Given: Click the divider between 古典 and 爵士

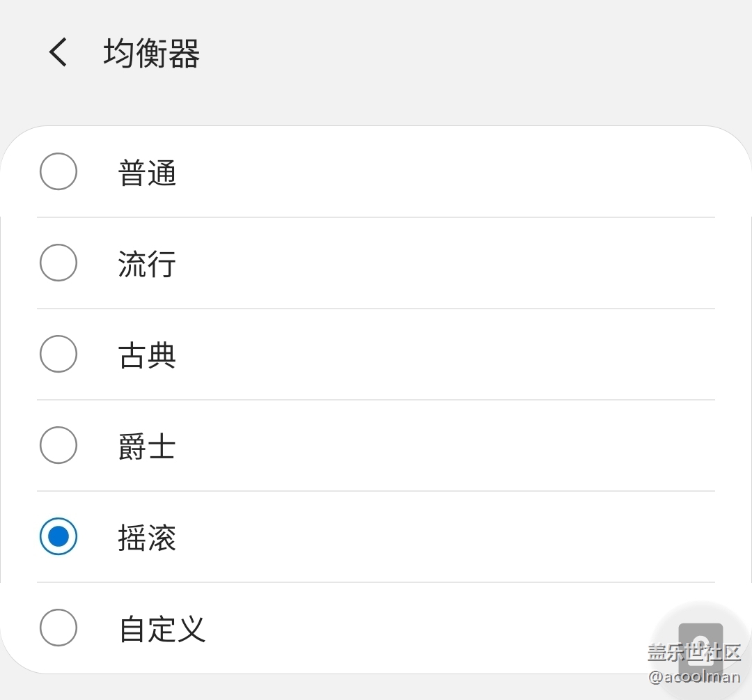Looking at the screenshot, I should (x=376, y=400).
